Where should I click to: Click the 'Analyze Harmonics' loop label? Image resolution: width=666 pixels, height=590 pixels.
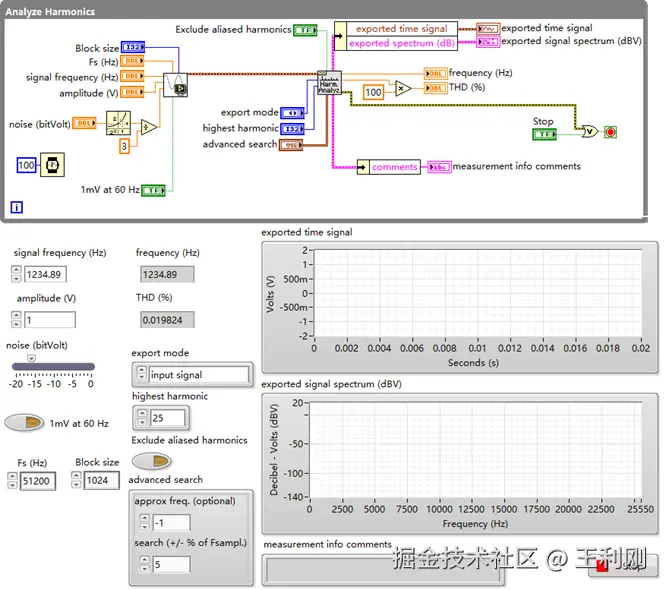point(50,11)
